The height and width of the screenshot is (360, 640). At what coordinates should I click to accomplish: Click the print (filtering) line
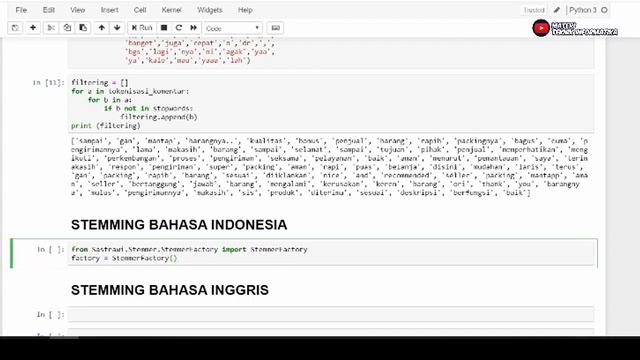[106, 126]
